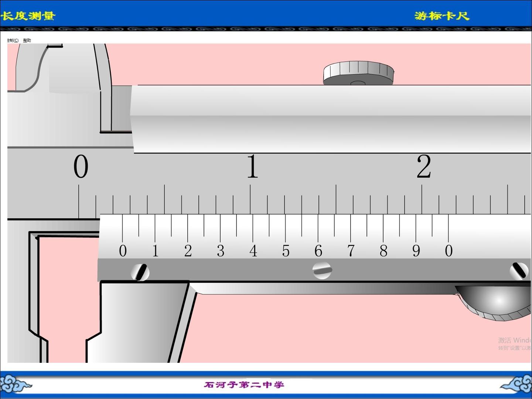This screenshot has height=399, width=532.
Task: Click the main scale 1 mark
Action: [x=252, y=166]
